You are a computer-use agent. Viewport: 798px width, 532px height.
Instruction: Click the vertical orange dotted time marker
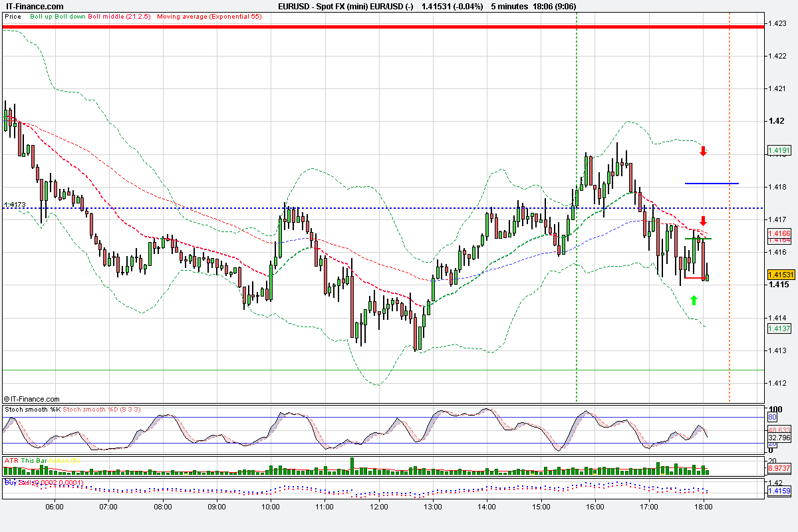tap(730, 206)
